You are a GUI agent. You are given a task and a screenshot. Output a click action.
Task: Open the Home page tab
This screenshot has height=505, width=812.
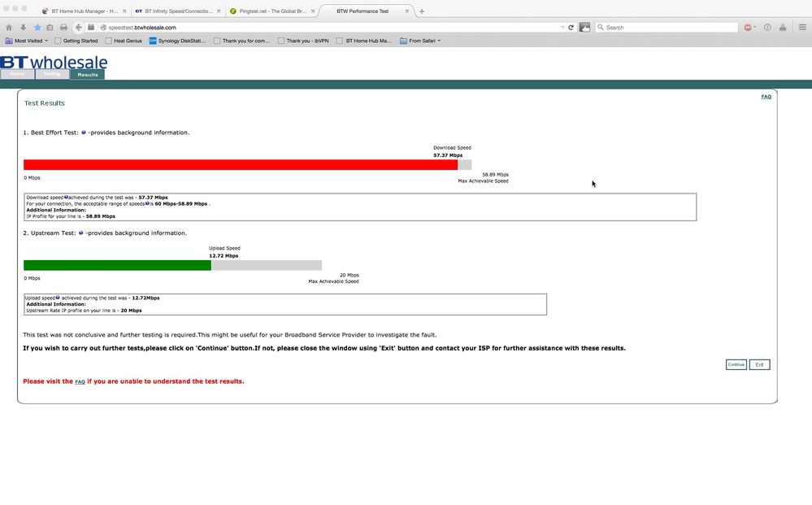click(x=17, y=74)
